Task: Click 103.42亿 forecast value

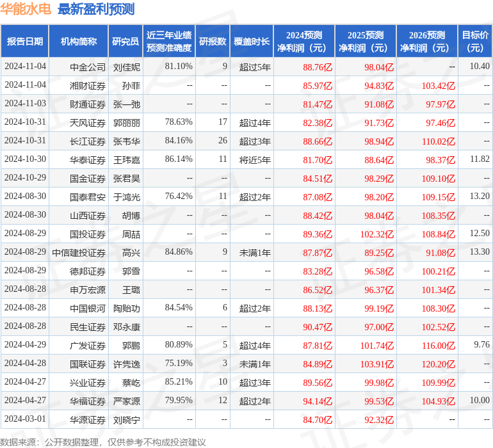Action: (x=439, y=86)
